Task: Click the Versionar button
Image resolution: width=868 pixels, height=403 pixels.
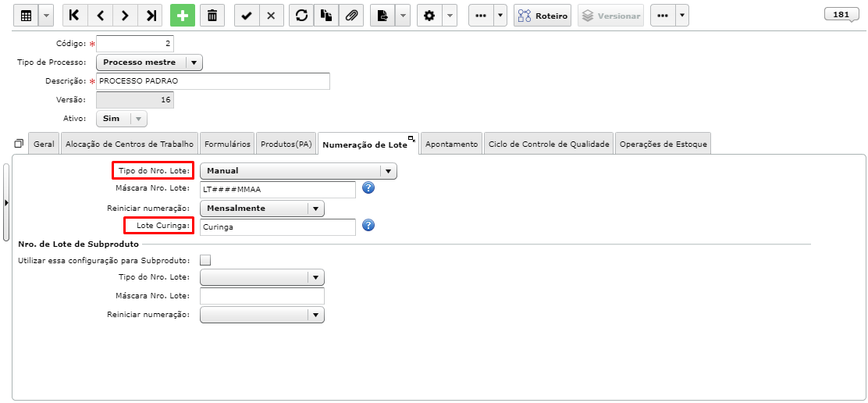Action: [610, 16]
